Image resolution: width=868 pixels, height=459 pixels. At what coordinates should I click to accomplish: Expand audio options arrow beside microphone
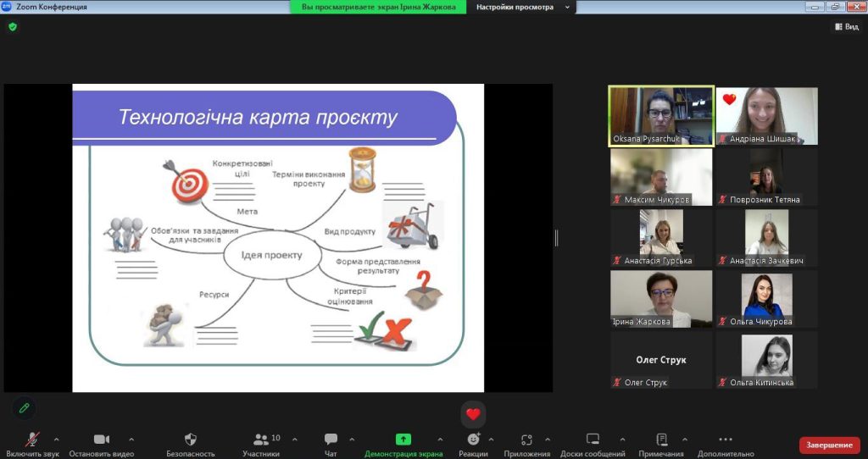coord(57,440)
